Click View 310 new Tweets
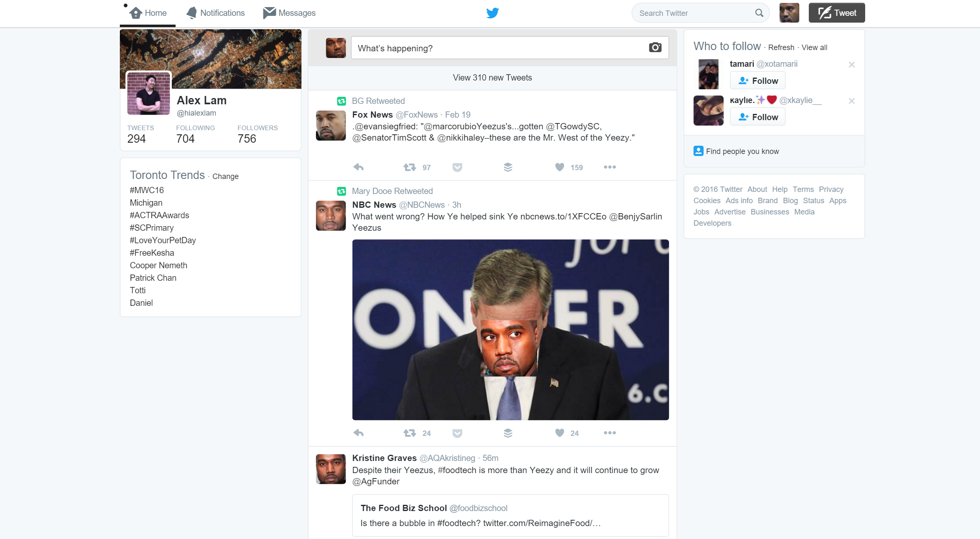 point(492,78)
